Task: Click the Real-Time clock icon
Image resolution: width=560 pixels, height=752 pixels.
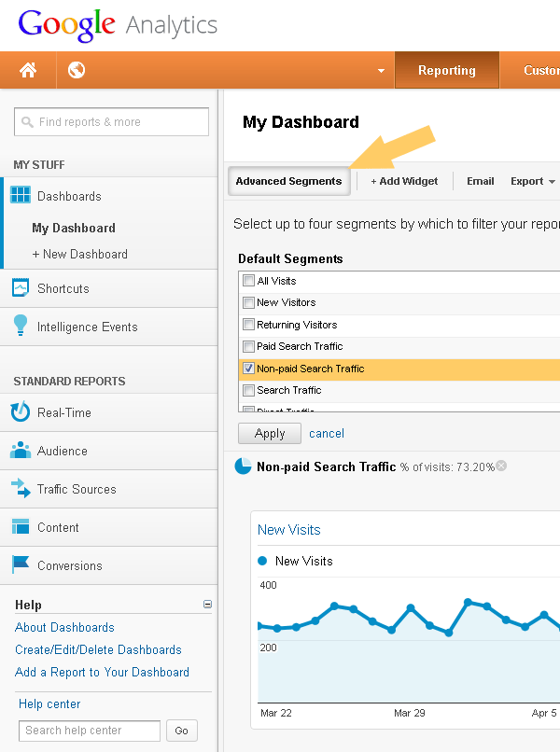Action: tap(21, 412)
